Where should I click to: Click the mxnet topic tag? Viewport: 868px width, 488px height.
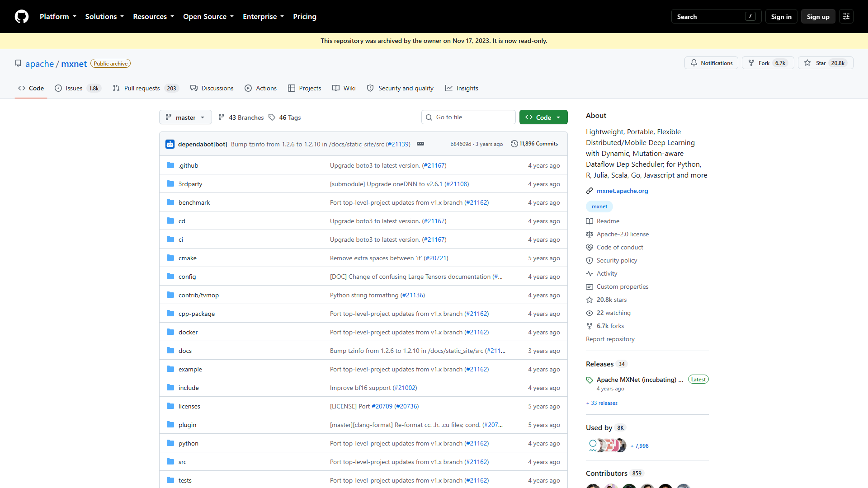(x=599, y=207)
